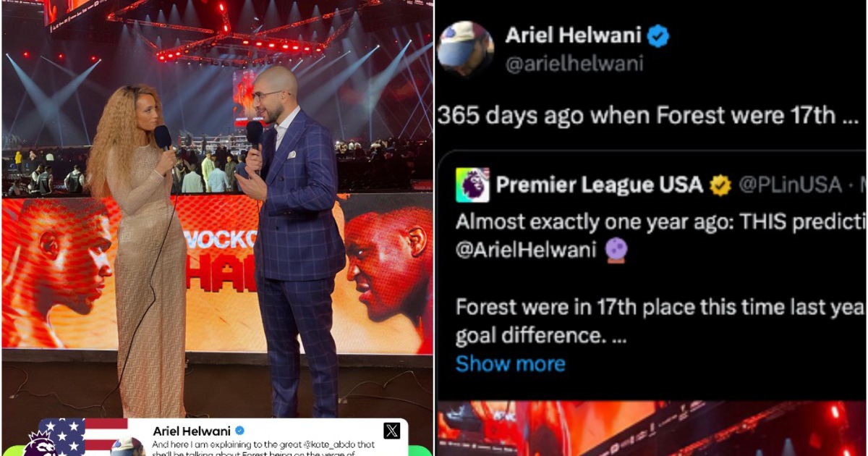Screen dimensions: 868x456
Task: Click the small cap avatar in the bottom tweet card
Action: coord(129,446)
